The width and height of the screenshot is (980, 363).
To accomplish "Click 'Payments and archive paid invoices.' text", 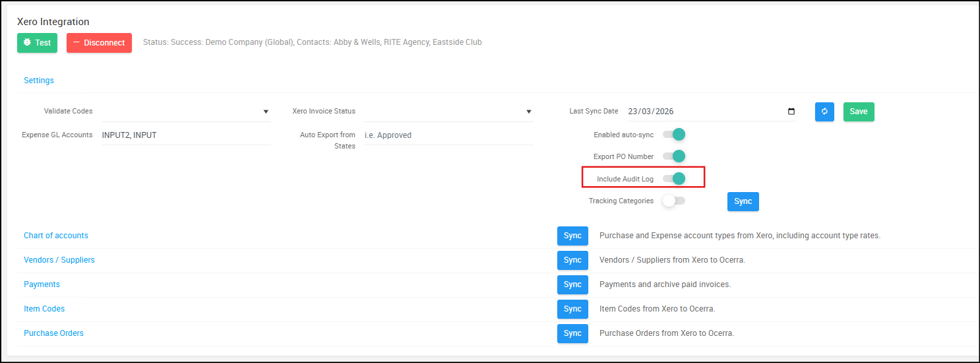I will [x=665, y=284].
